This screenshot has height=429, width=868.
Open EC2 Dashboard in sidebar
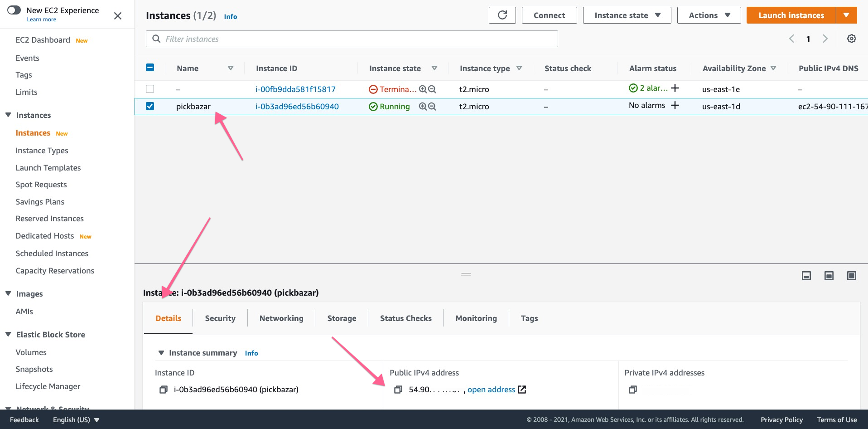(x=43, y=40)
